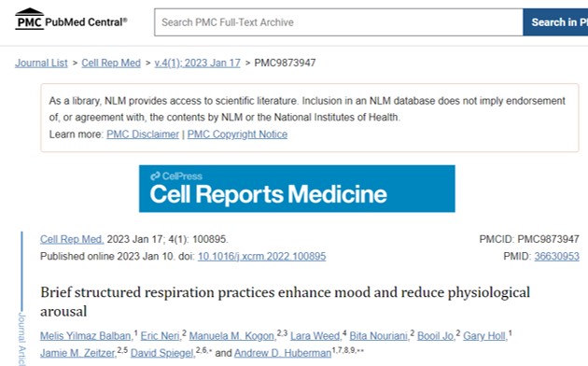Open the PMID 36630953 link
This screenshot has height=366, width=588.
pos(556,257)
